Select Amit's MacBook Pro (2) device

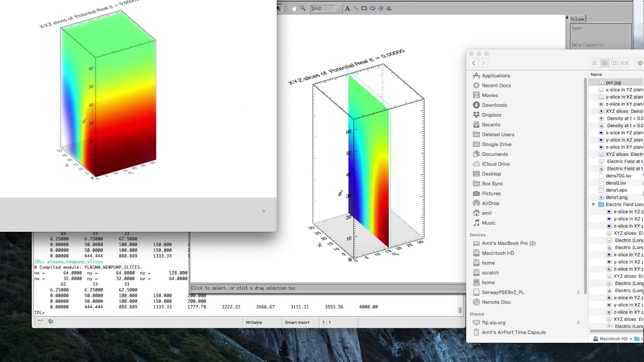(x=508, y=243)
